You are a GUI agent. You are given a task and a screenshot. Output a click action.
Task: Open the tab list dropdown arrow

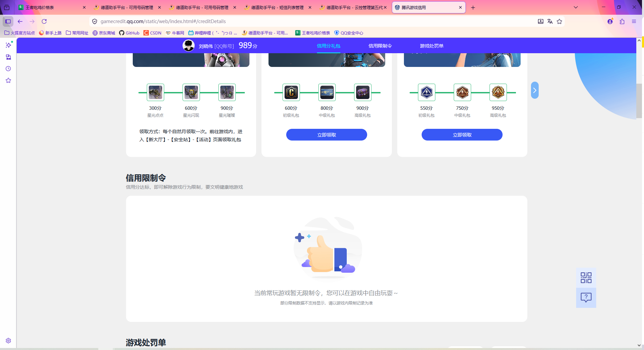(x=575, y=7)
